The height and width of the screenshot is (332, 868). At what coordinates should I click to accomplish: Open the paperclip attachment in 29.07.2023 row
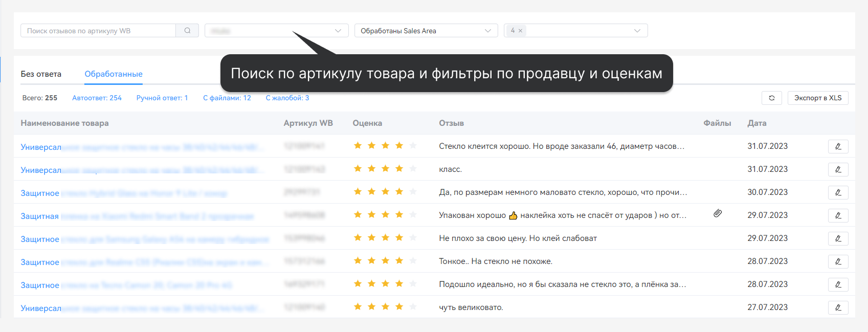(x=718, y=213)
